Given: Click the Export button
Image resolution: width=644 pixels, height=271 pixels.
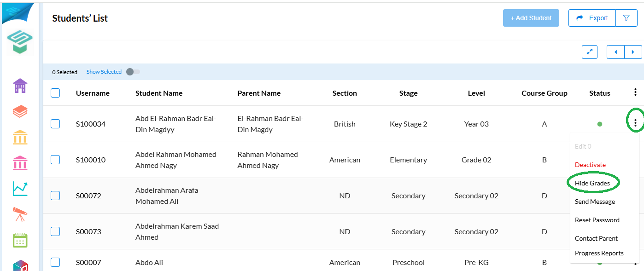Looking at the screenshot, I should [592, 18].
